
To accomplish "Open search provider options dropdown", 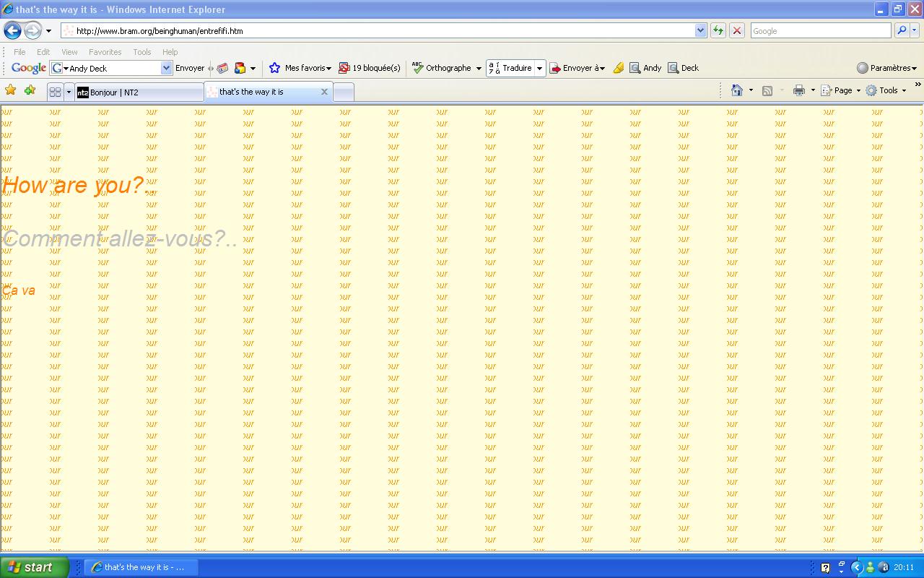I will [x=915, y=30].
